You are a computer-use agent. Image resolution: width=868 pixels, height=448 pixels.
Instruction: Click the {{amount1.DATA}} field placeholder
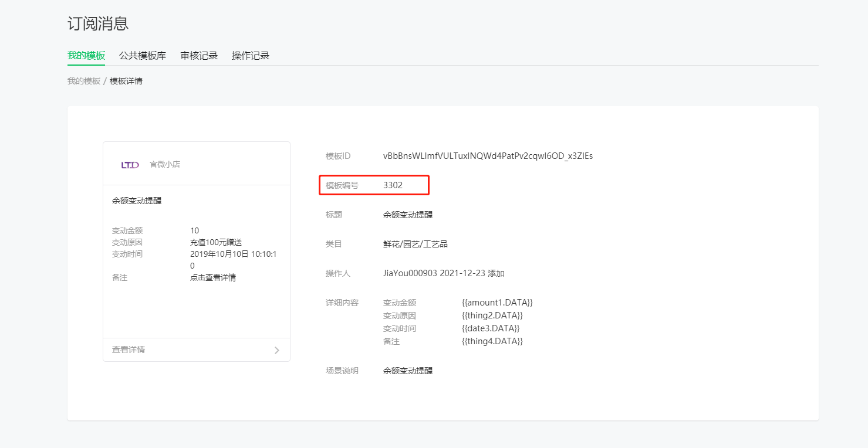tap(497, 303)
